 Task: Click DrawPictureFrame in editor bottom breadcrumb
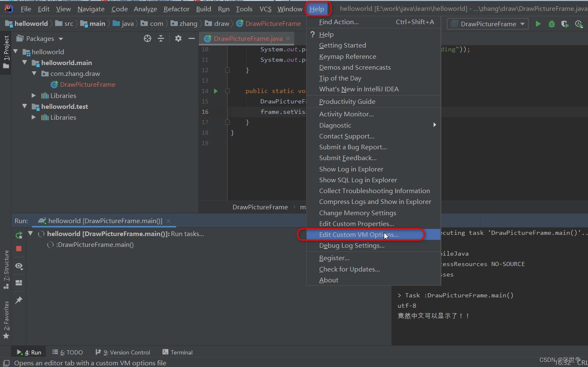[260, 207]
